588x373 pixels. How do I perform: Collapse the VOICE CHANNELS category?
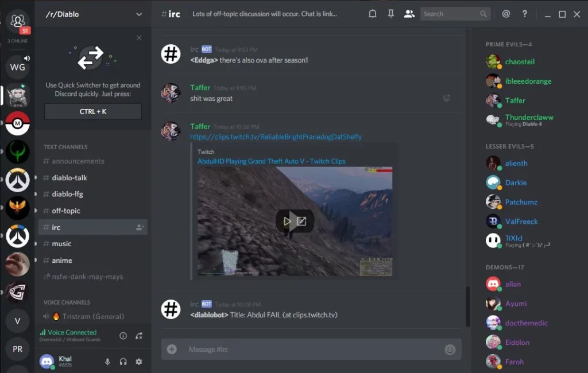click(x=67, y=302)
